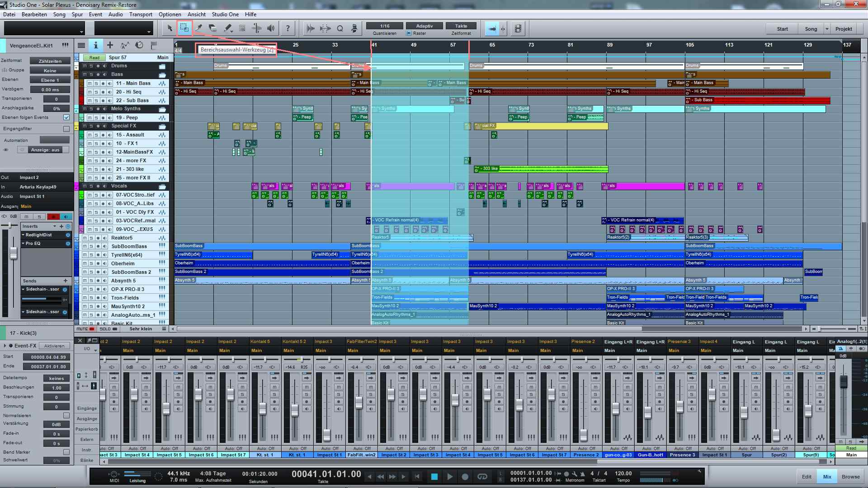
Task: Show automation icon above track list
Action: point(125,45)
